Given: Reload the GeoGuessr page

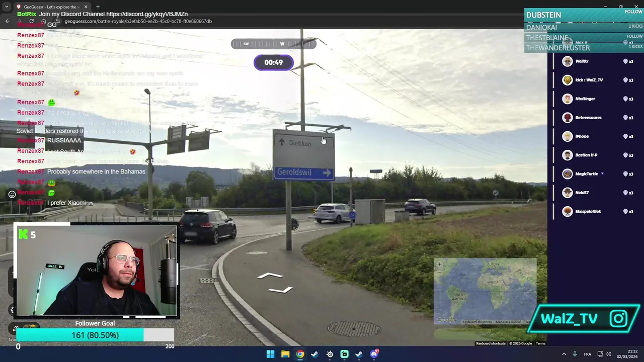Looking at the screenshot, I should pyautogui.click(x=31, y=21).
